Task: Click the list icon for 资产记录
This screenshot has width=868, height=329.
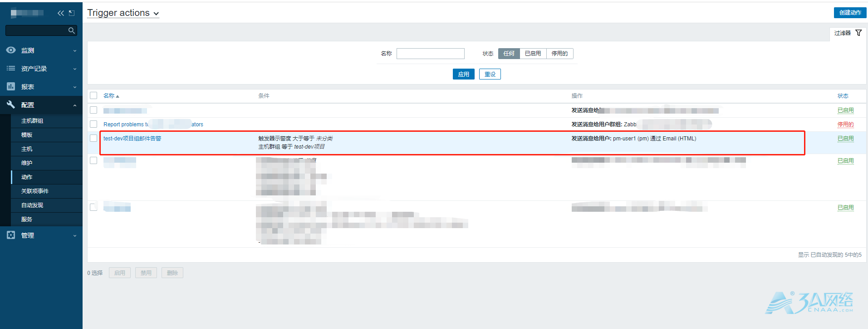Action: click(11, 68)
